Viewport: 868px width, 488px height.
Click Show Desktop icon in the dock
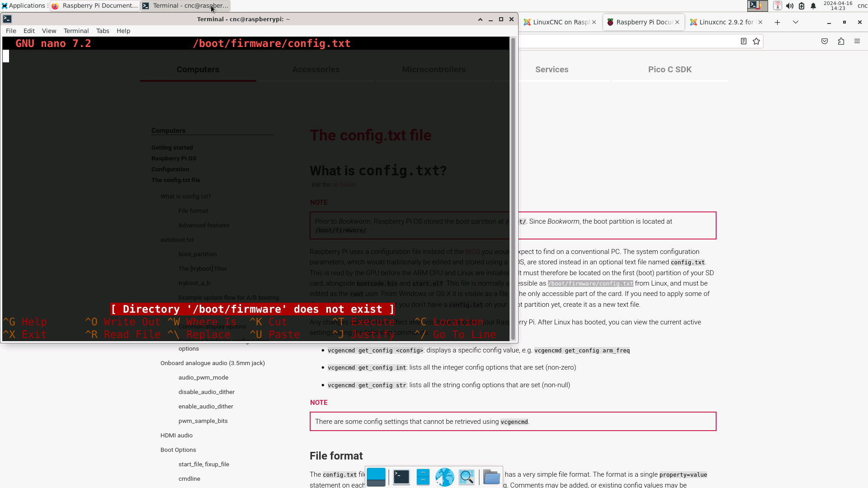(x=376, y=477)
